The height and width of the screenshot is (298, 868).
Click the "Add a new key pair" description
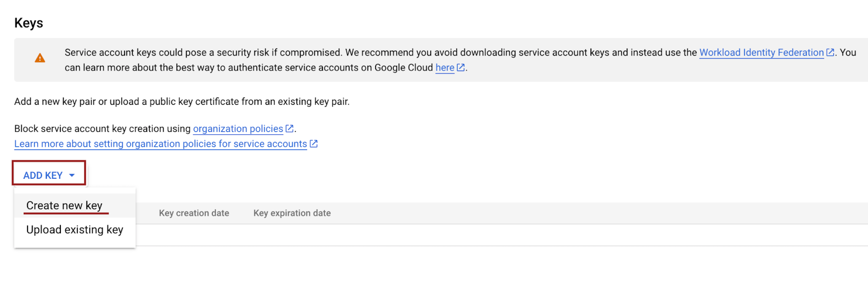tap(182, 102)
